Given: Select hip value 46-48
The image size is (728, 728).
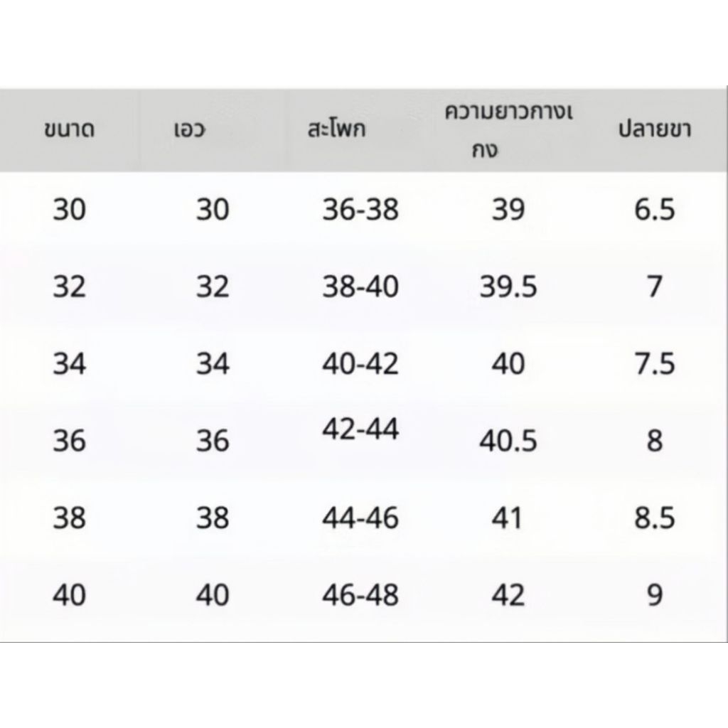Looking at the screenshot, I should [360, 595].
